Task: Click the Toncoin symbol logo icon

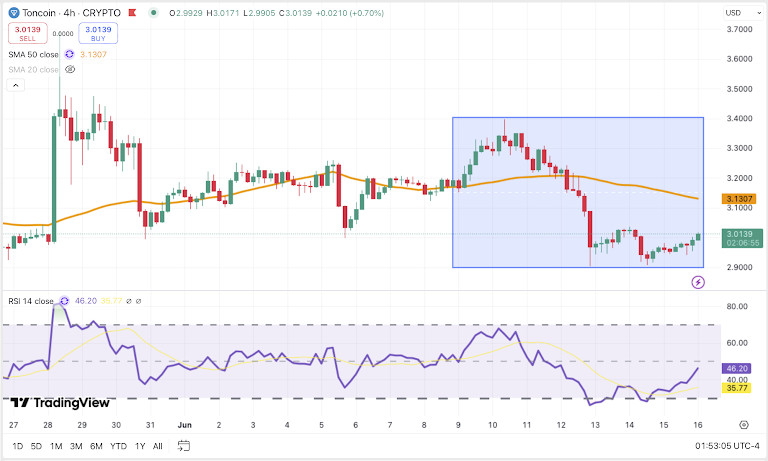Action: pos(13,12)
